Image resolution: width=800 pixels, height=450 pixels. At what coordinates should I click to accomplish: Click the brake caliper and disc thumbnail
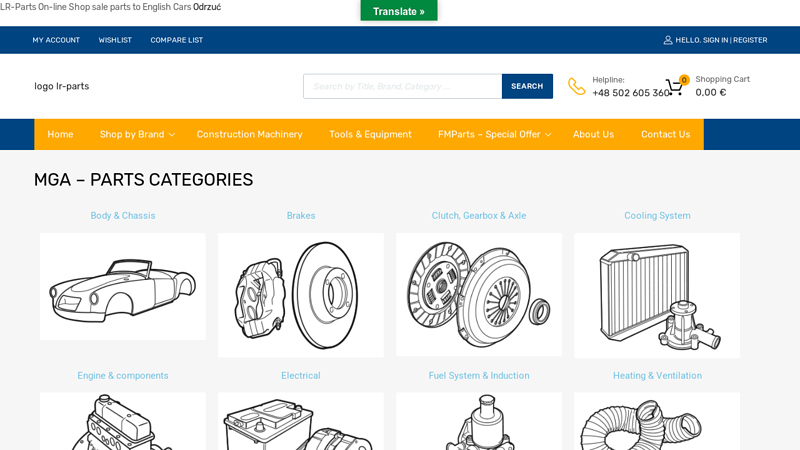[301, 295]
